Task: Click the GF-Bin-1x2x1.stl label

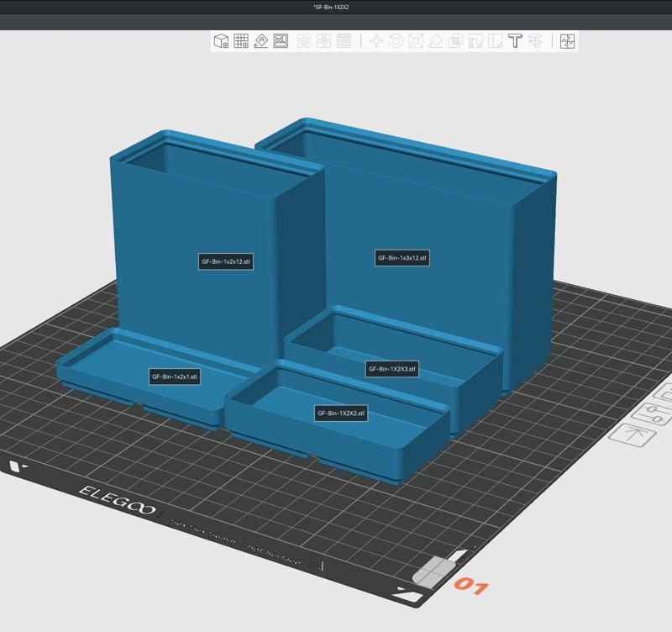Action: 175,377
